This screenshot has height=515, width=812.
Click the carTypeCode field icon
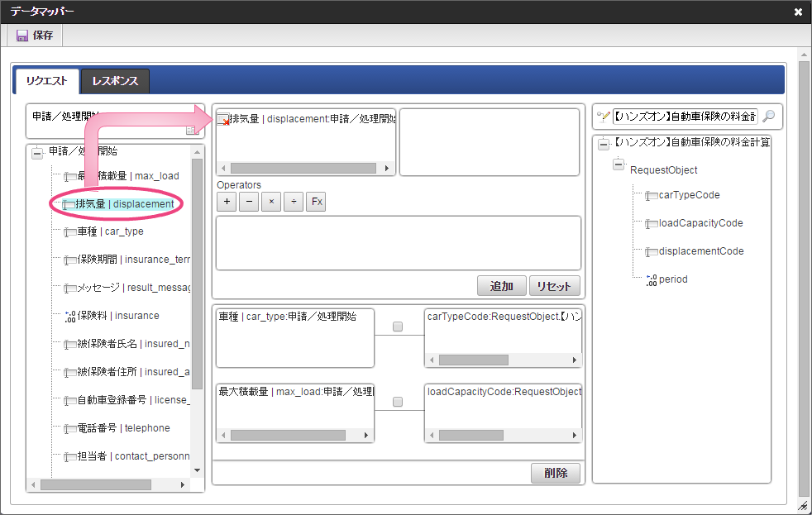(652, 196)
